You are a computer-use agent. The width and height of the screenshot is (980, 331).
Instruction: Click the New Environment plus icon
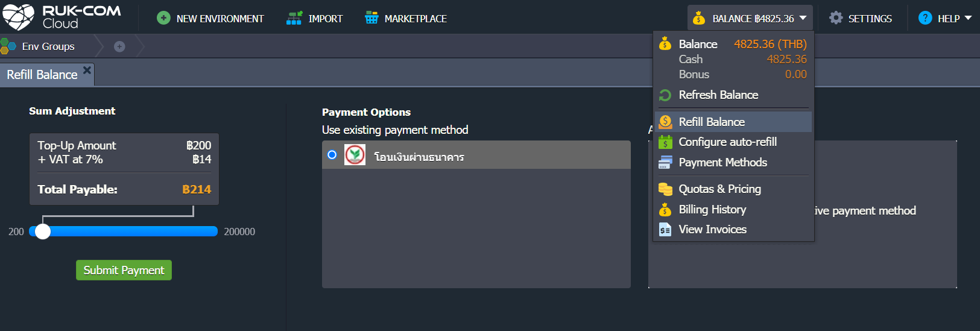pyautogui.click(x=163, y=18)
